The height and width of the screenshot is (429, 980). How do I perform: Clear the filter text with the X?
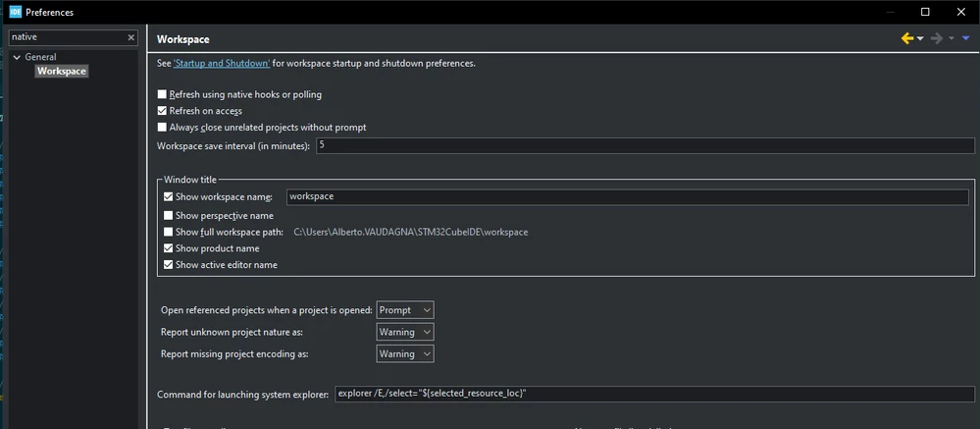(131, 37)
